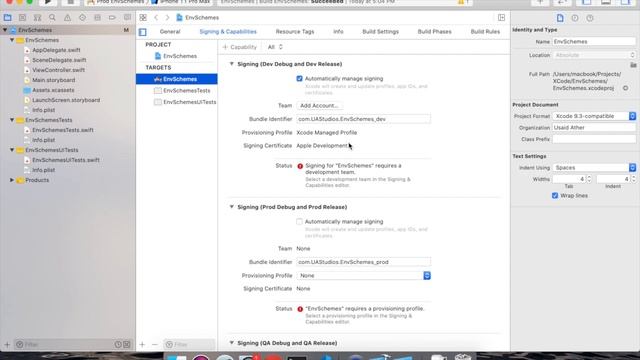The width and height of the screenshot is (640, 360).
Task: Show the Quick Help inspector icon
Action: coord(590,18)
